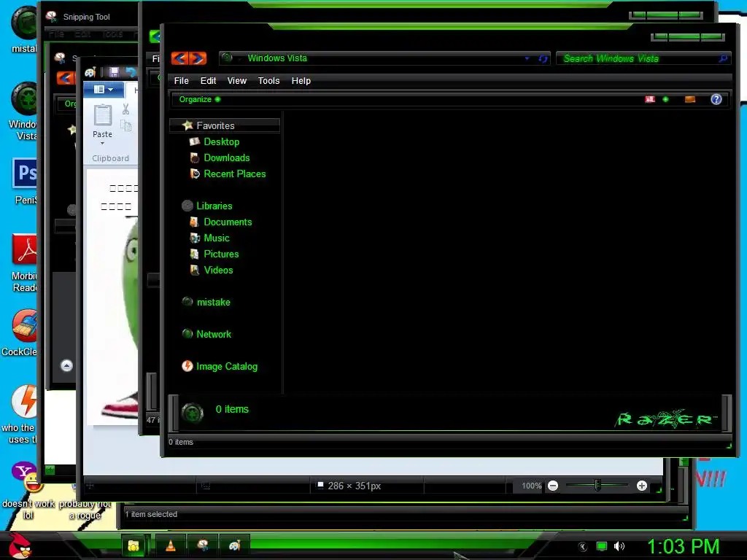Click the network tray icon
Screen dimensions: 747x560
coord(602,546)
